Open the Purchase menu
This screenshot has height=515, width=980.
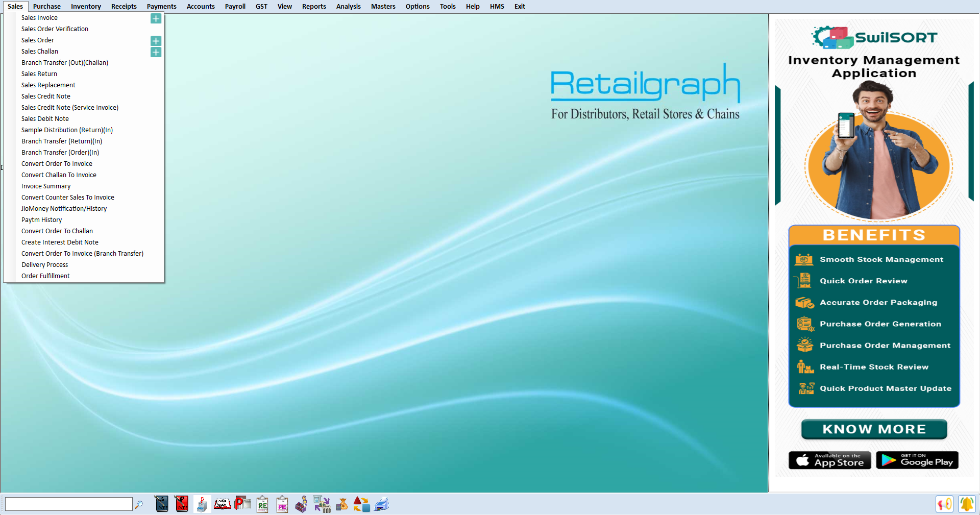pyautogui.click(x=47, y=6)
